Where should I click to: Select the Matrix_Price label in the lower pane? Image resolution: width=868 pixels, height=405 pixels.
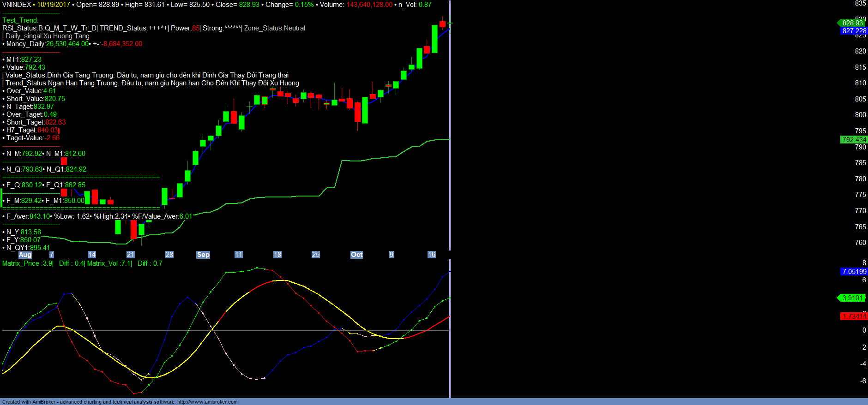coord(21,263)
